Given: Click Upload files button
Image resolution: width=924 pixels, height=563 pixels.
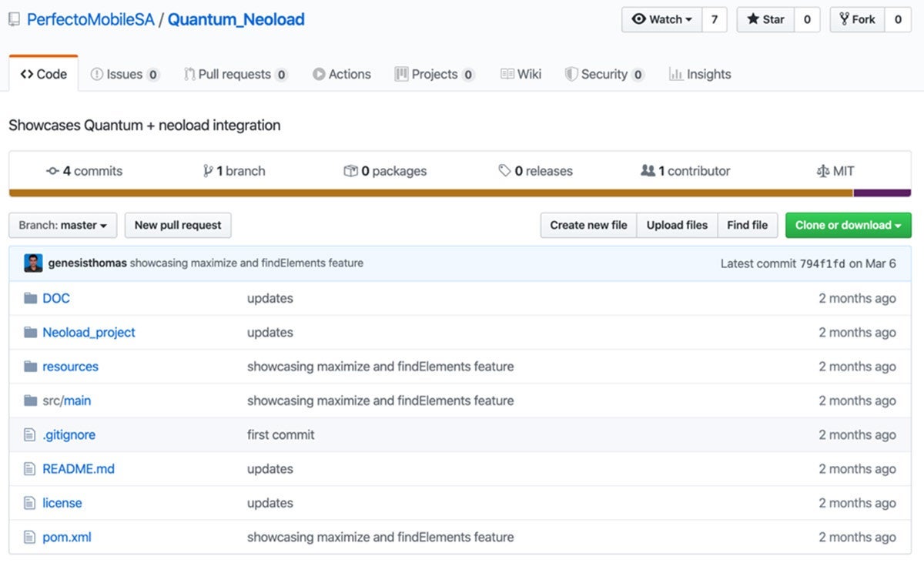Looking at the screenshot, I should pyautogui.click(x=677, y=225).
